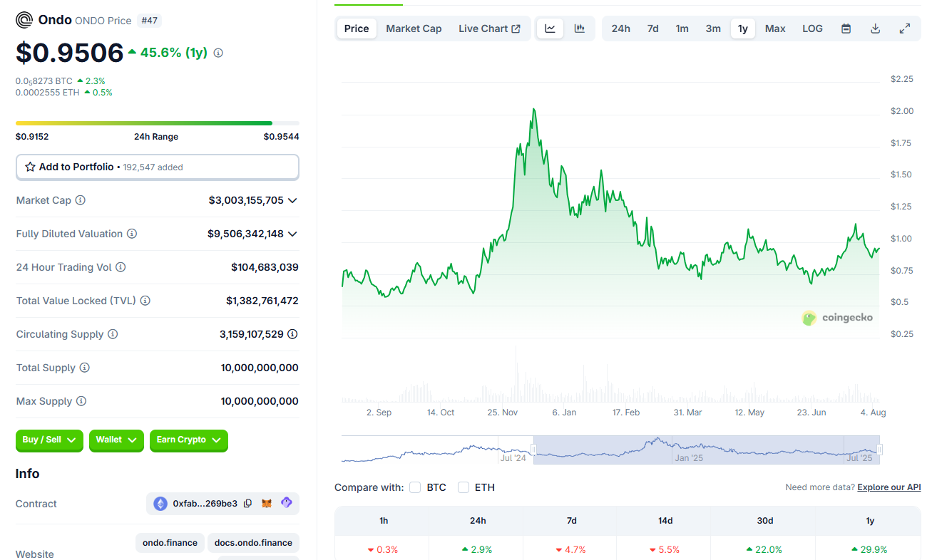The width and height of the screenshot is (932, 560).
Task: Open the docs.ondo.finance link
Action: pos(253,543)
